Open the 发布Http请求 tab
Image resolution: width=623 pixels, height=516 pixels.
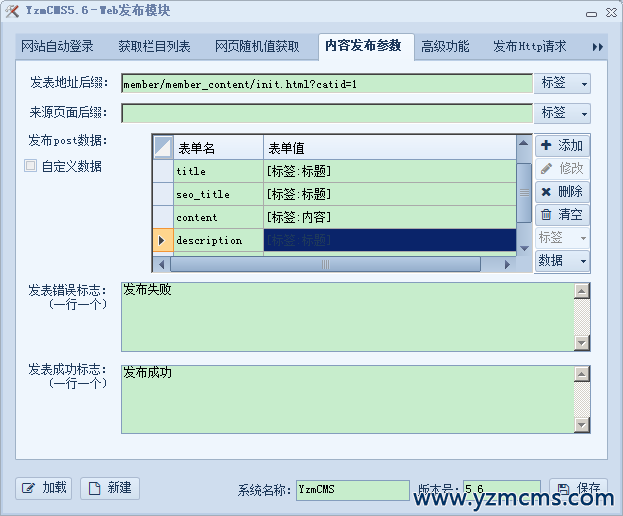(x=530, y=46)
